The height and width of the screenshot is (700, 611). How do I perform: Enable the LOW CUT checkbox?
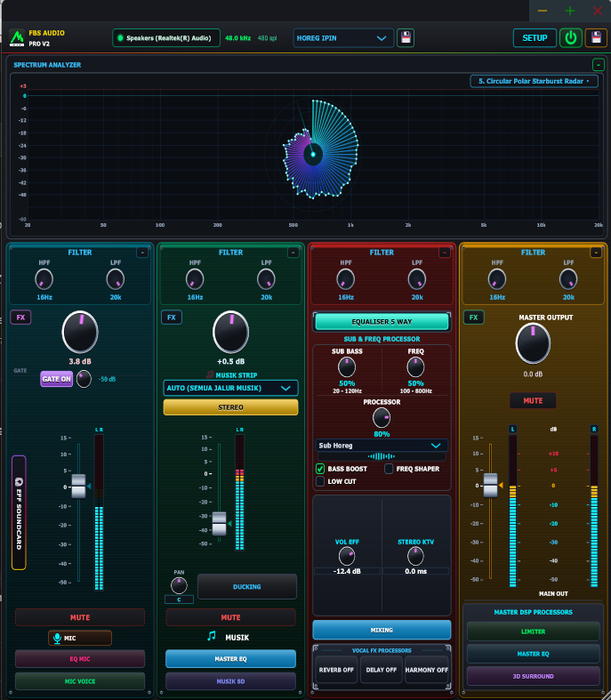tap(320, 481)
